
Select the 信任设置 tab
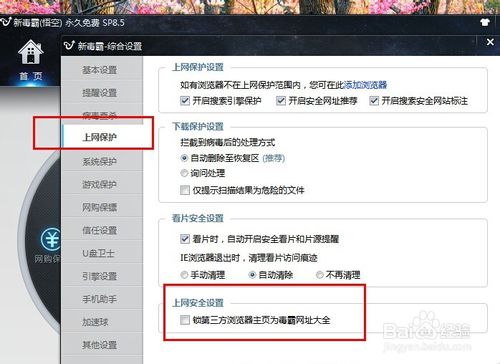[x=102, y=230]
